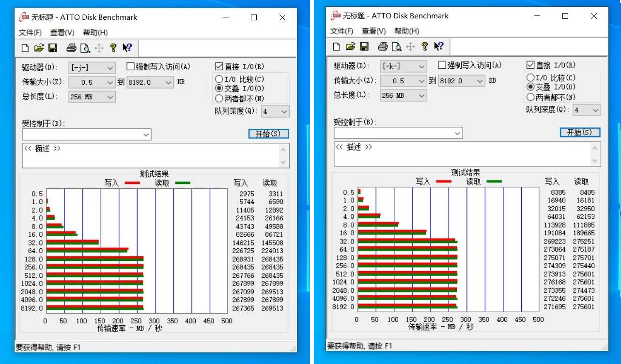Open 8192.0 transfer size dropdown in right window

(462, 81)
